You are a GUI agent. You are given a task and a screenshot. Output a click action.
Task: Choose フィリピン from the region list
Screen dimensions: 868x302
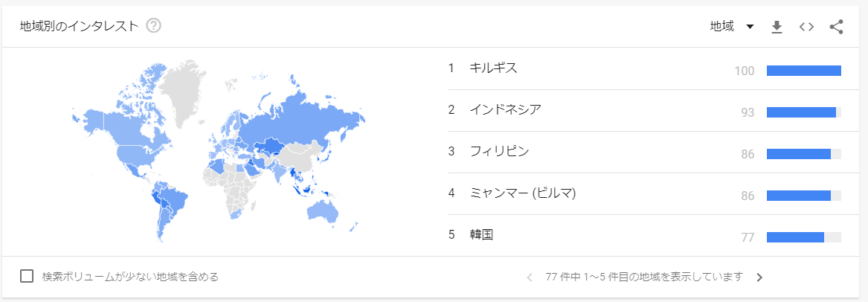[x=499, y=152]
